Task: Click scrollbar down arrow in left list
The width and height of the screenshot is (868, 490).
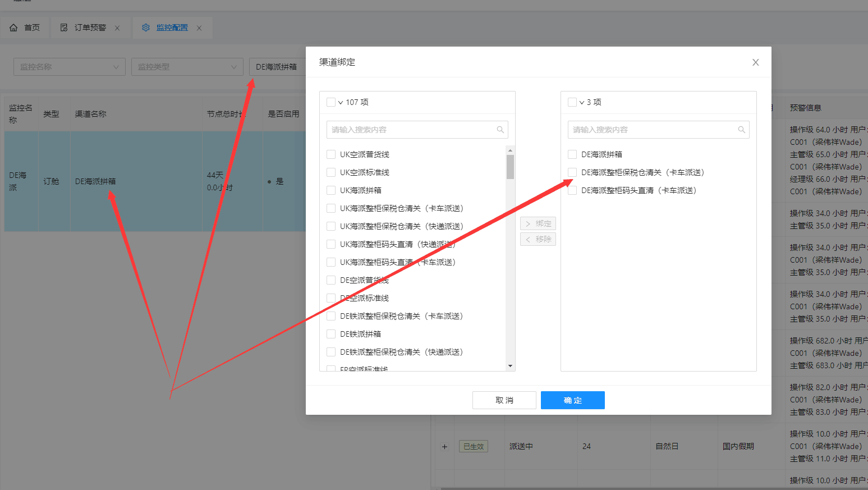Action: coord(510,366)
